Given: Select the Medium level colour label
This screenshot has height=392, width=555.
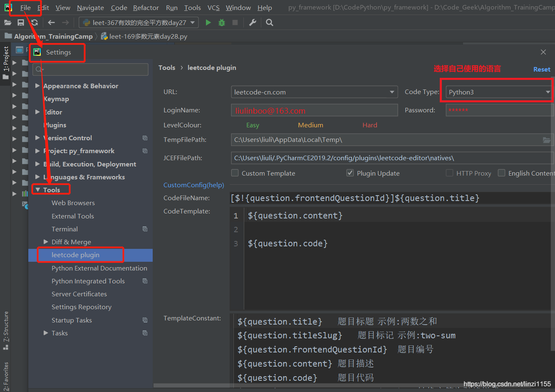Looking at the screenshot, I should (310, 125).
